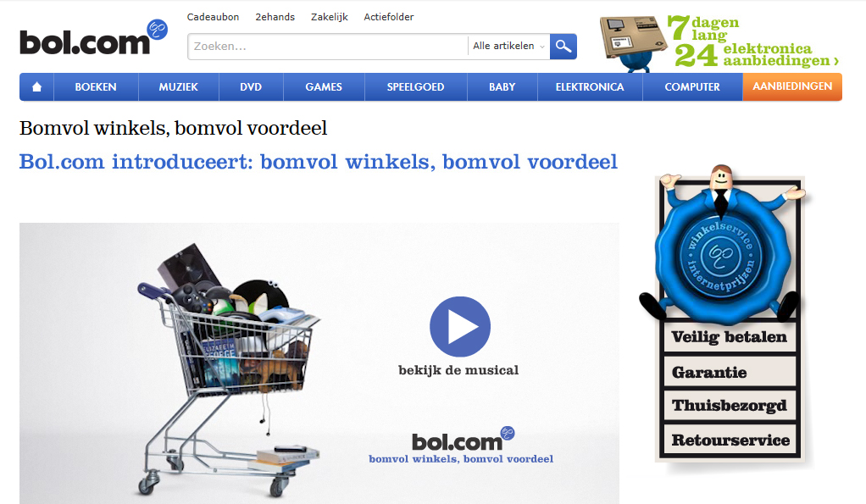
Task: Click the blue headline 'Bol.com introduceert' link
Action: pos(318,162)
